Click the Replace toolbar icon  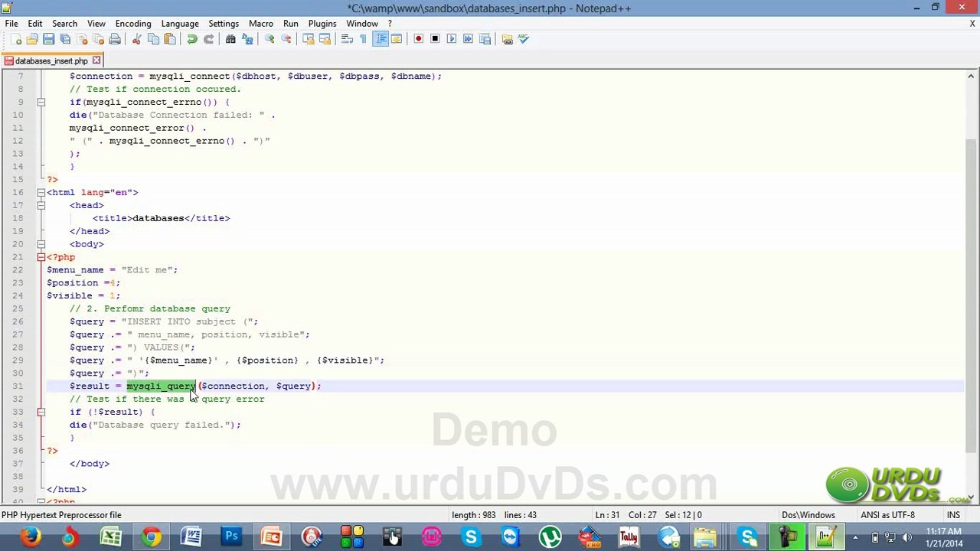tap(247, 39)
